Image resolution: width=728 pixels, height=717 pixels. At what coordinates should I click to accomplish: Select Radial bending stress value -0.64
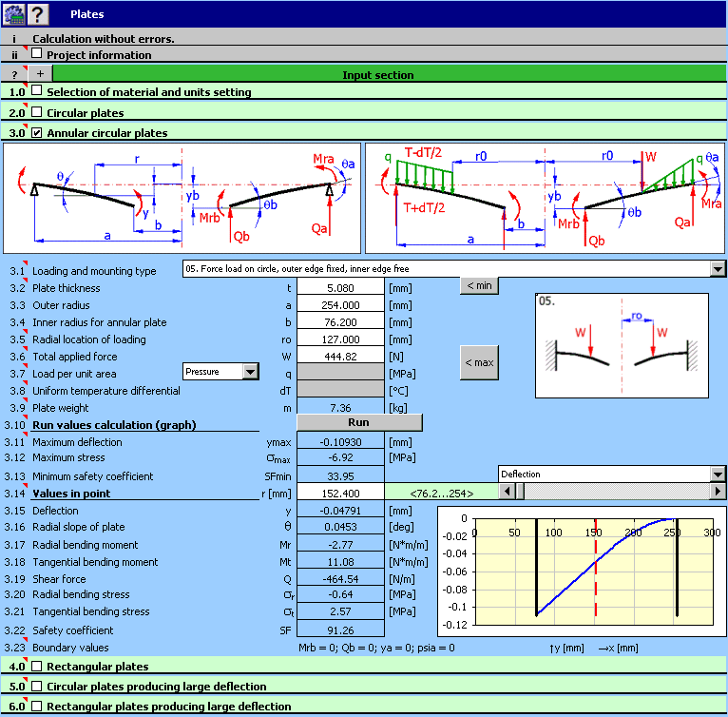(340, 594)
